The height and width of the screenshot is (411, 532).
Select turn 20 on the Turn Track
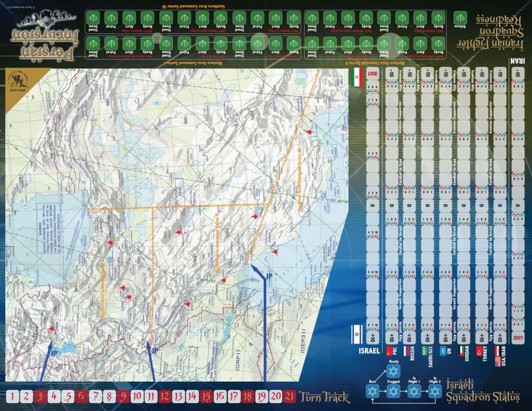[276, 397]
